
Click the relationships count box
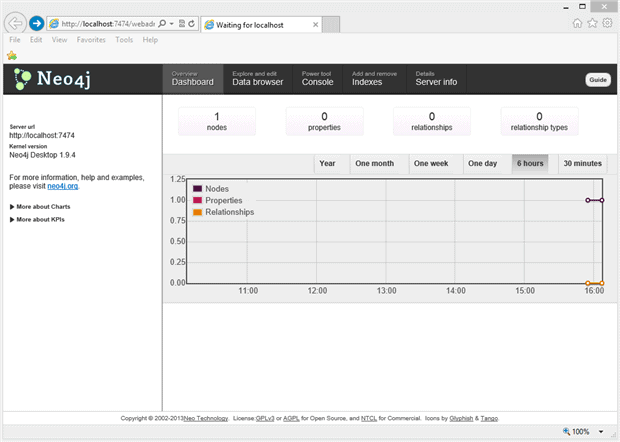coord(432,121)
